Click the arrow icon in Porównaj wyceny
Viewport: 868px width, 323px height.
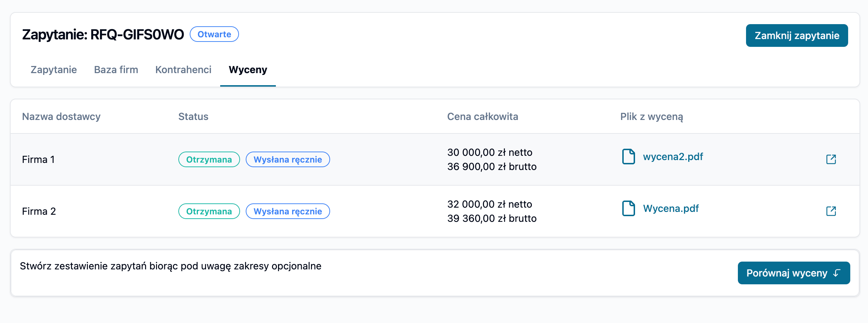(837, 273)
